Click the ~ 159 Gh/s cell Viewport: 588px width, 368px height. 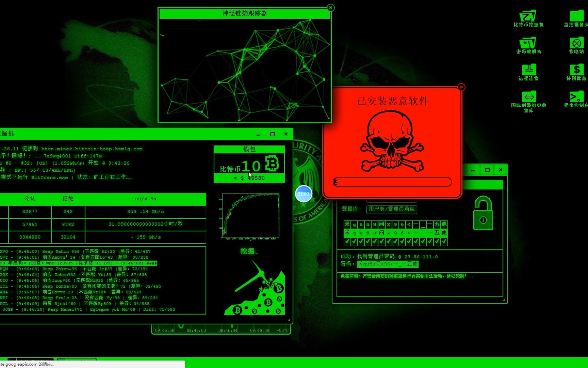pos(145,237)
